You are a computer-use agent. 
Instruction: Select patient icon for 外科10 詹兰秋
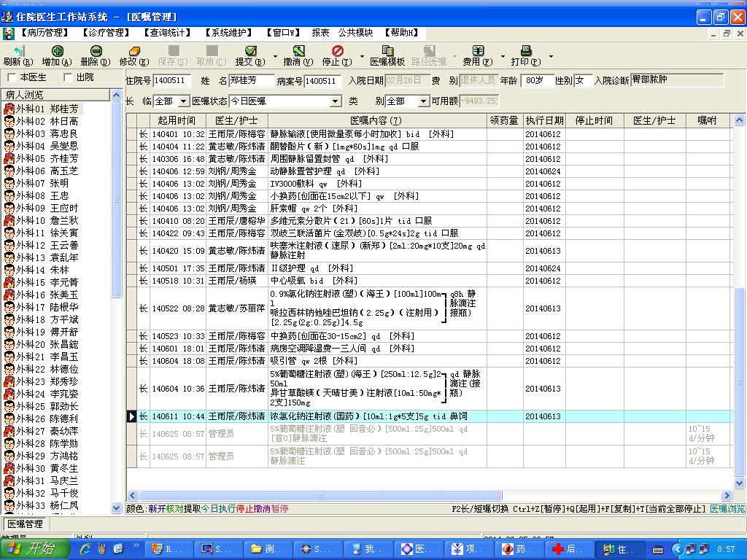tap(9, 220)
